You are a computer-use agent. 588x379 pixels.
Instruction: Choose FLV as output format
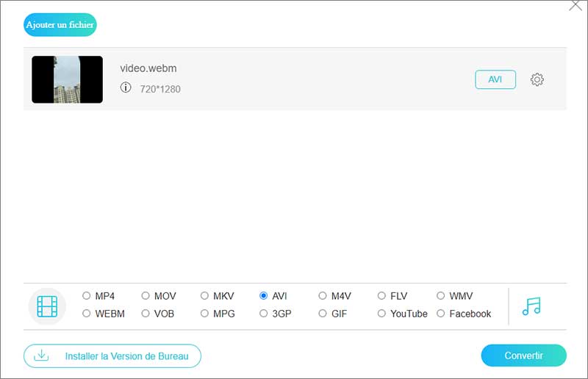click(x=381, y=296)
